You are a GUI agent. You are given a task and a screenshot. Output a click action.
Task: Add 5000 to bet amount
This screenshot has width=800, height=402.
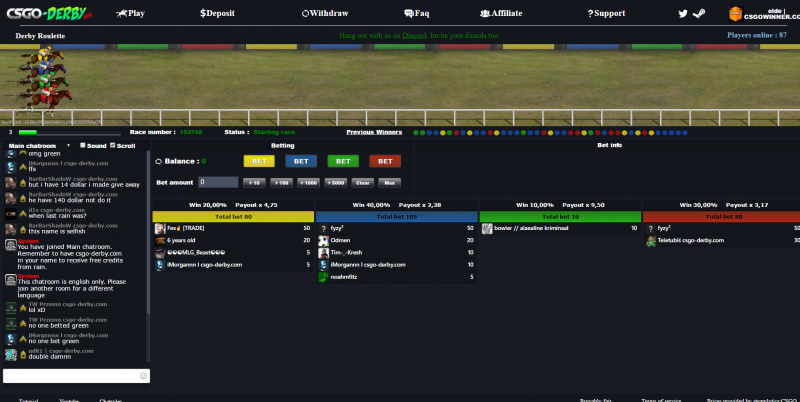coord(335,183)
